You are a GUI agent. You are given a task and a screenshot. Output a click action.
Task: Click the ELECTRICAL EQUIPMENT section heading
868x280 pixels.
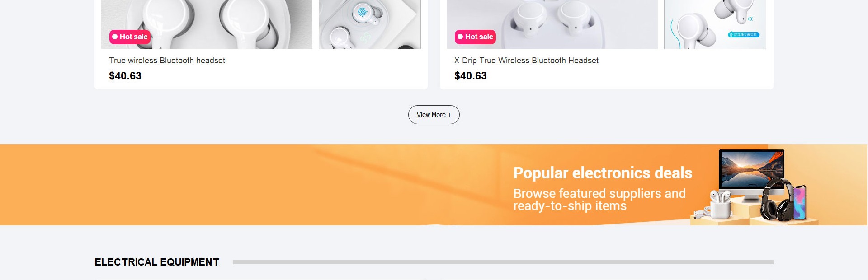click(157, 262)
